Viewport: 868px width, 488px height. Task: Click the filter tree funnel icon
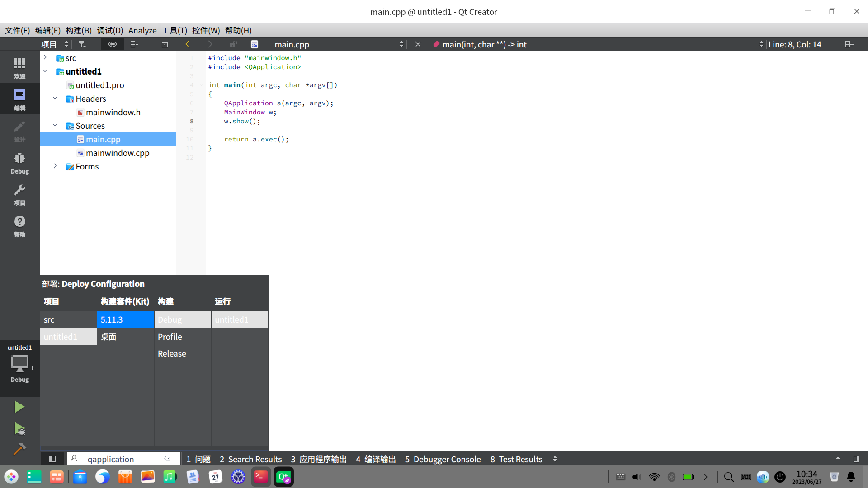pyautogui.click(x=82, y=44)
